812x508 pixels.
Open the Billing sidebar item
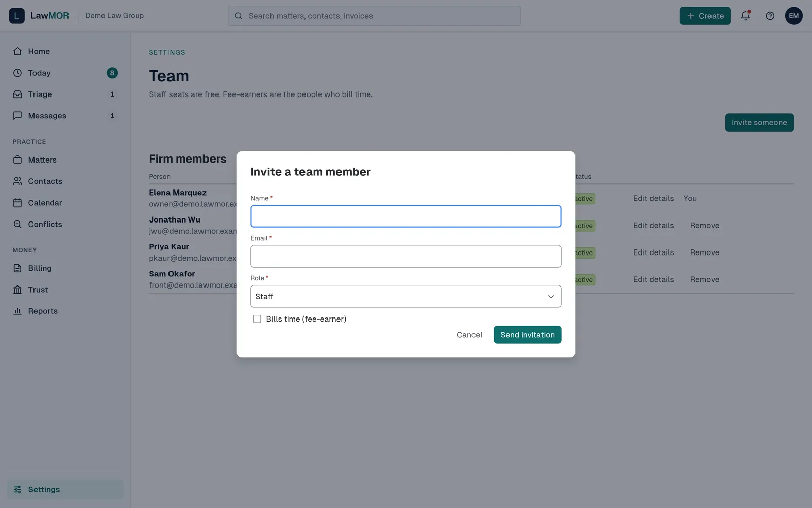point(65,268)
